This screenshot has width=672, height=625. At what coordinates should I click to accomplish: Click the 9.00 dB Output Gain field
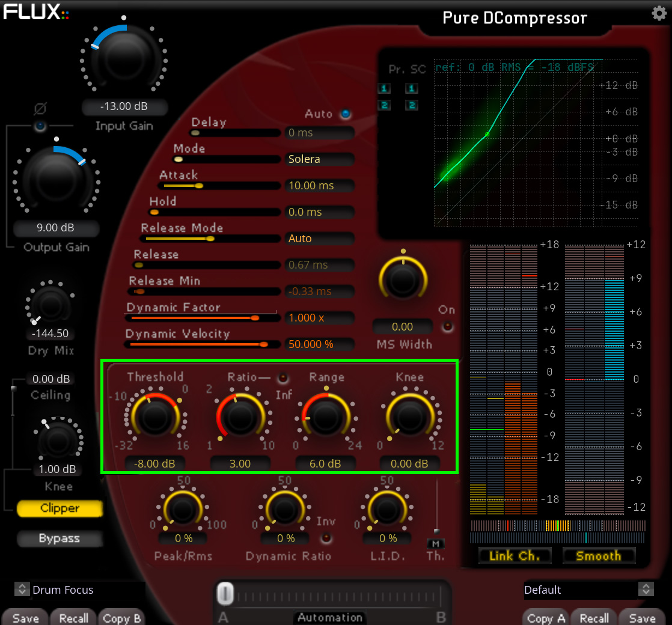pyautogui.click(x=56, y=228)
